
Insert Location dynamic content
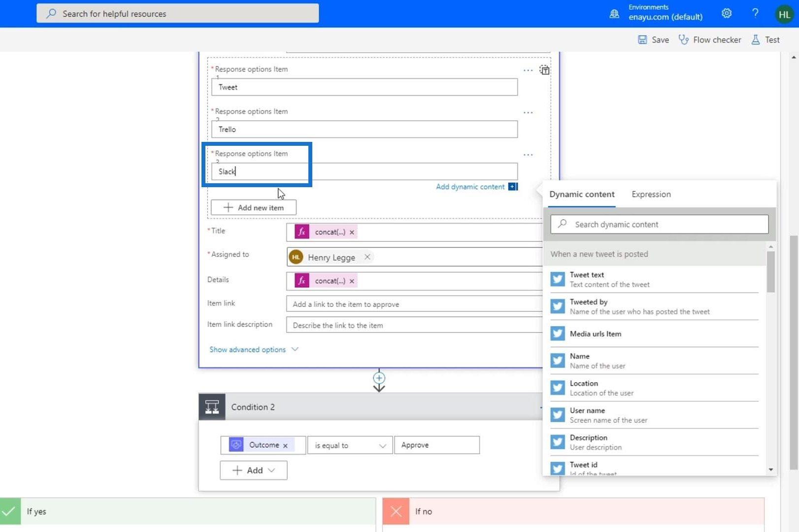pos(654,388)
